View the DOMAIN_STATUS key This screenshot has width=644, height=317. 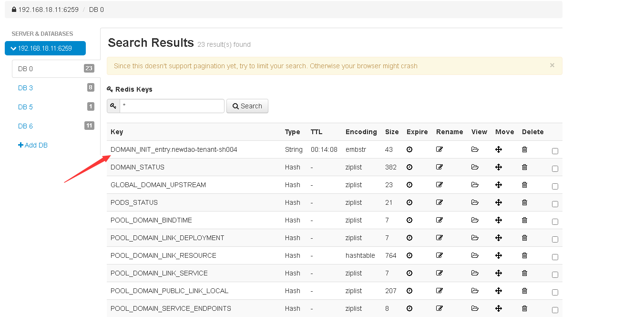click(x=475, y=167)
